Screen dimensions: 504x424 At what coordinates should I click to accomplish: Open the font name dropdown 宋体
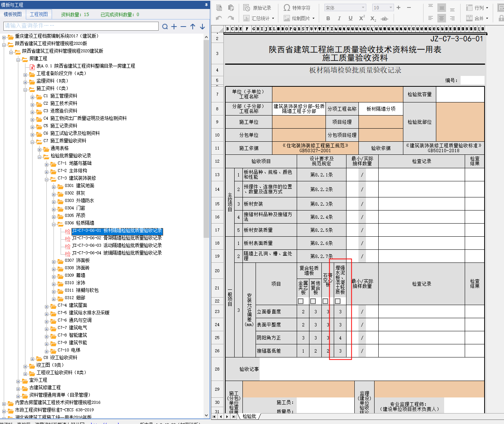pos(363,7)
